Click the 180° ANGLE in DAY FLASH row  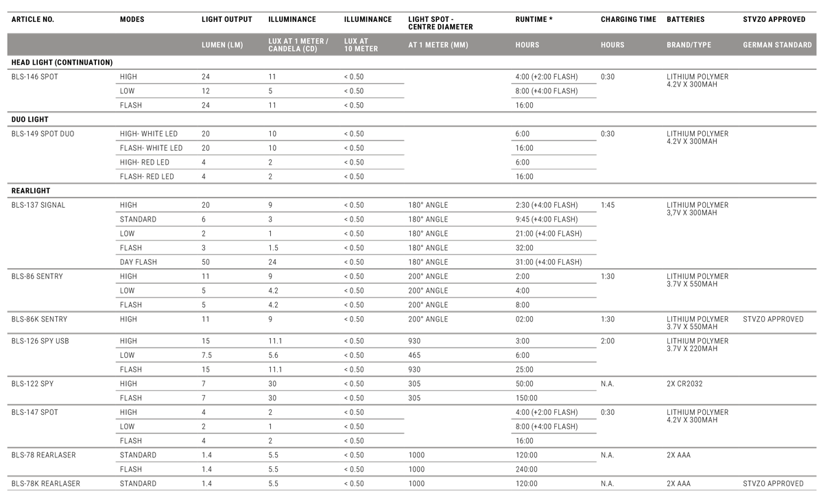pos(428,262)
